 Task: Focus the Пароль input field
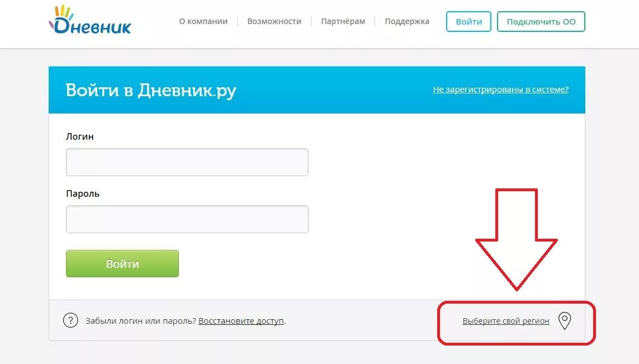pyautogui.click(x=187, y=219)
